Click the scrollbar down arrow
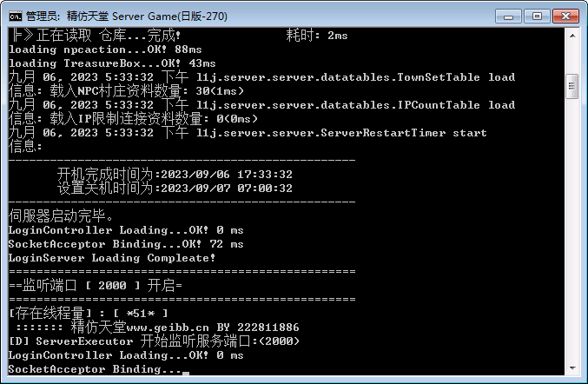Screen dimensions: 588x384 572,368
